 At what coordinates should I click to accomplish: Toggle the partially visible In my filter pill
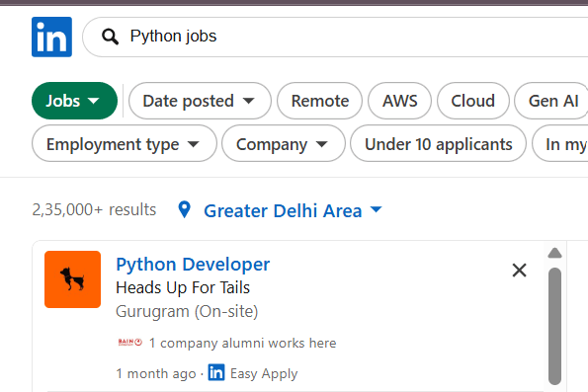pos(560,144)
